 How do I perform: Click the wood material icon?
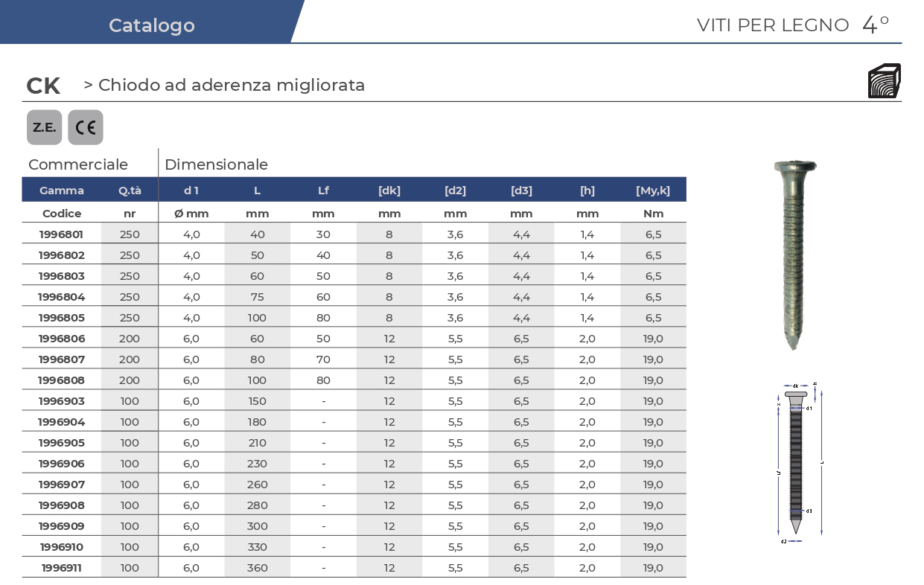[x=884, y=81]
